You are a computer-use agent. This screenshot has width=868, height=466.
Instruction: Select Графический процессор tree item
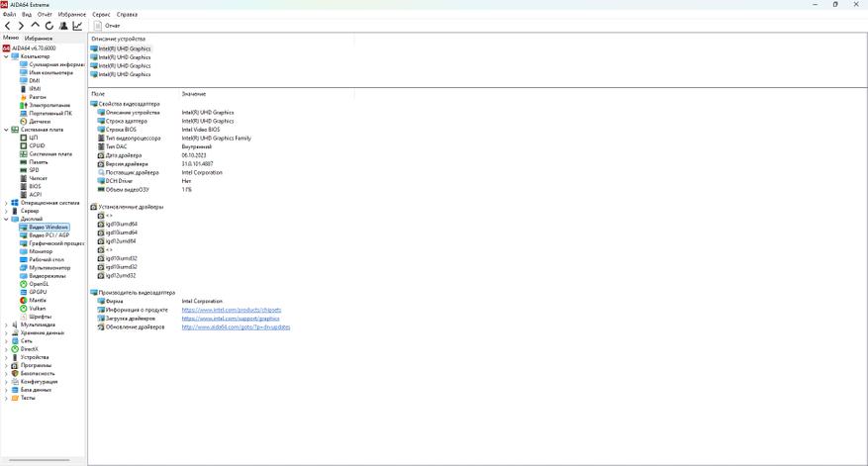tap(52, 243)
